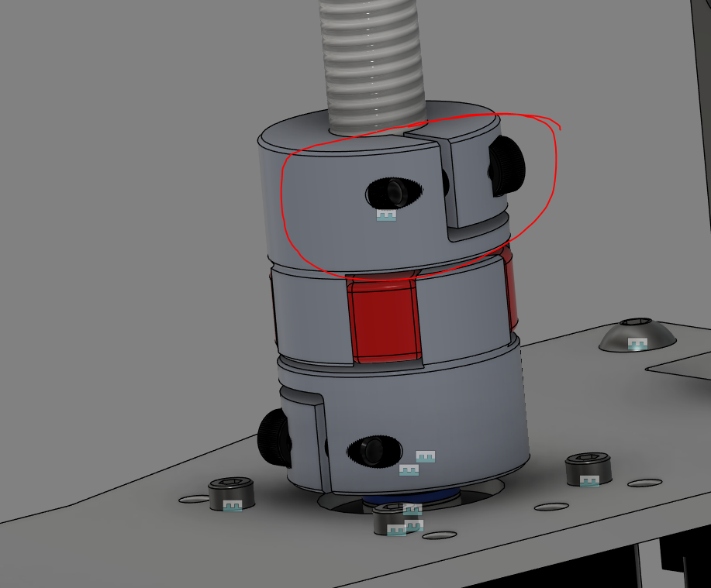Click the joint glyph on the dome button head screw
This screenshot has width=711, height=588.
(x=637, y=344)
